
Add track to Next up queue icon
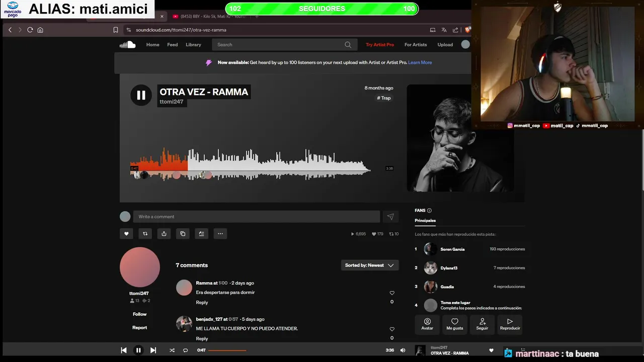click(x=201, y=233)
